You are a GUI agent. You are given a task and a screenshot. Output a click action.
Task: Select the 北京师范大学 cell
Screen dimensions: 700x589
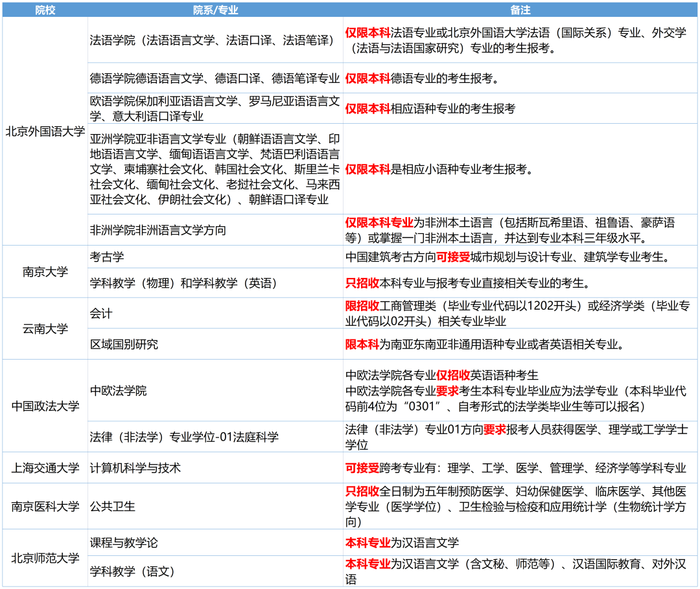(45, 558)
